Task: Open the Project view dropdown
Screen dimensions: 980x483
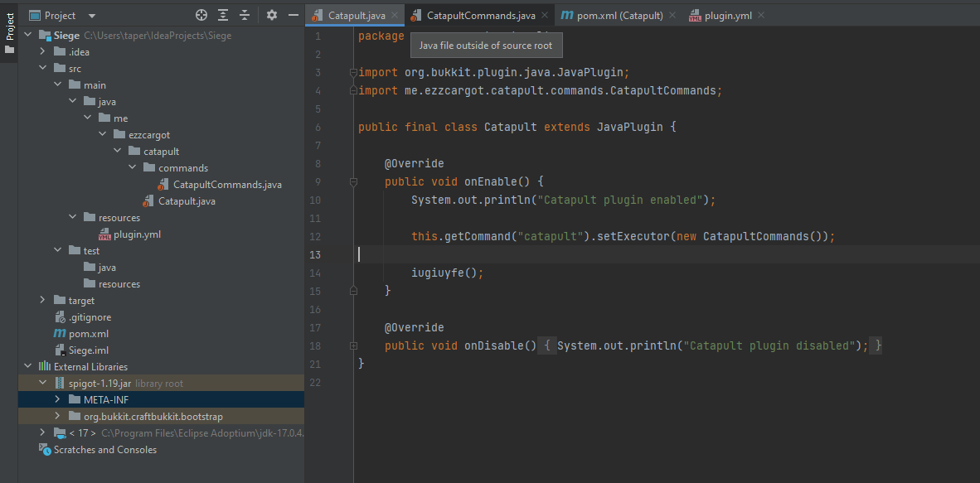Action: [92, 16]
